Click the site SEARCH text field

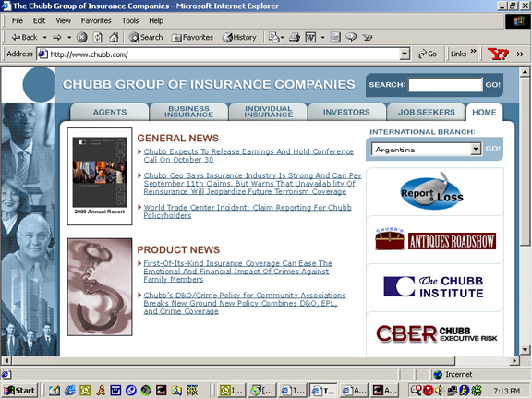pyautogui.click(x=445, y=85)
